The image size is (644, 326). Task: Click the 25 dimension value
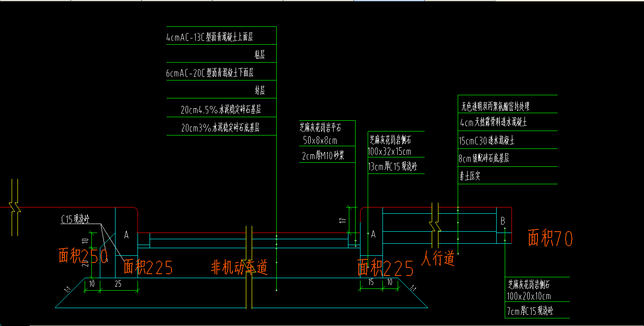tap(118, 284)
